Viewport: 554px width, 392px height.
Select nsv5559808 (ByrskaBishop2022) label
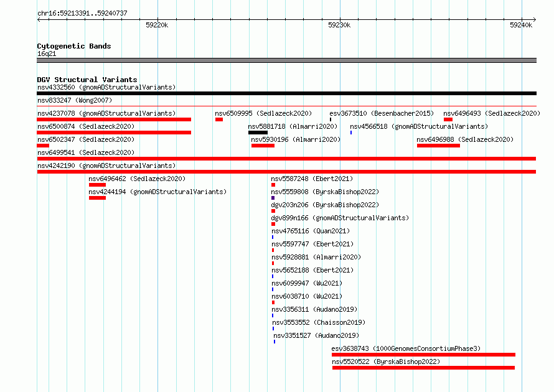325,192
